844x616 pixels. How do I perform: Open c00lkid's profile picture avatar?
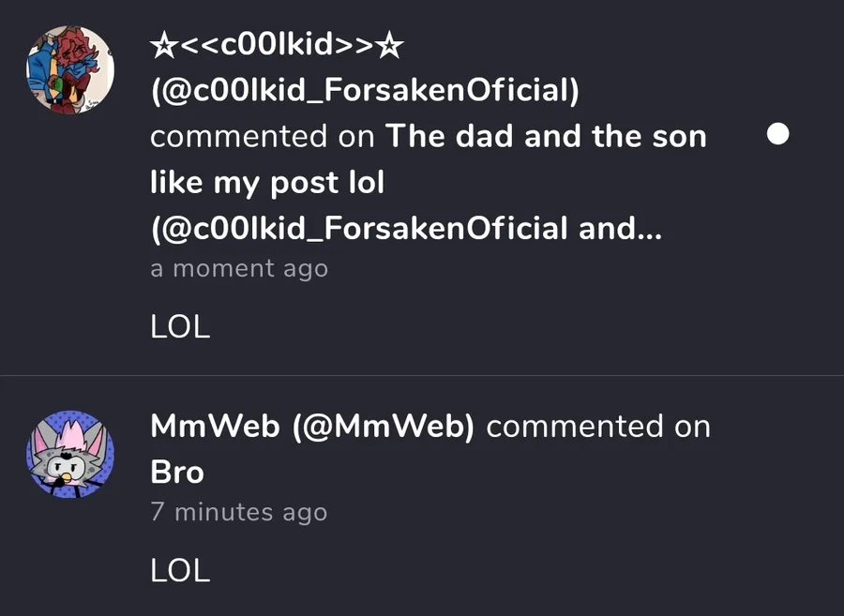click(x=69, y=69)
